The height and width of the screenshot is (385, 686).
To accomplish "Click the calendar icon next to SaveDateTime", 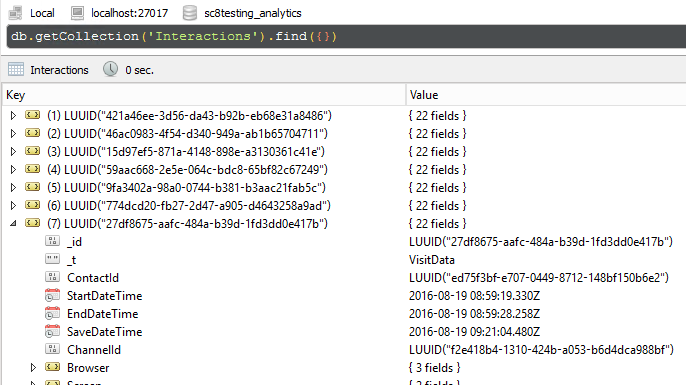I will pyautogui.click(x=52, y=331).
